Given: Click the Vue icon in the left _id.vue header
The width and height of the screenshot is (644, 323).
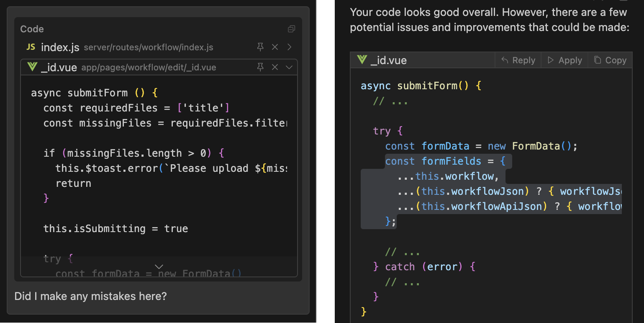Looking at the screenshot, I should (x=32, y=67).
